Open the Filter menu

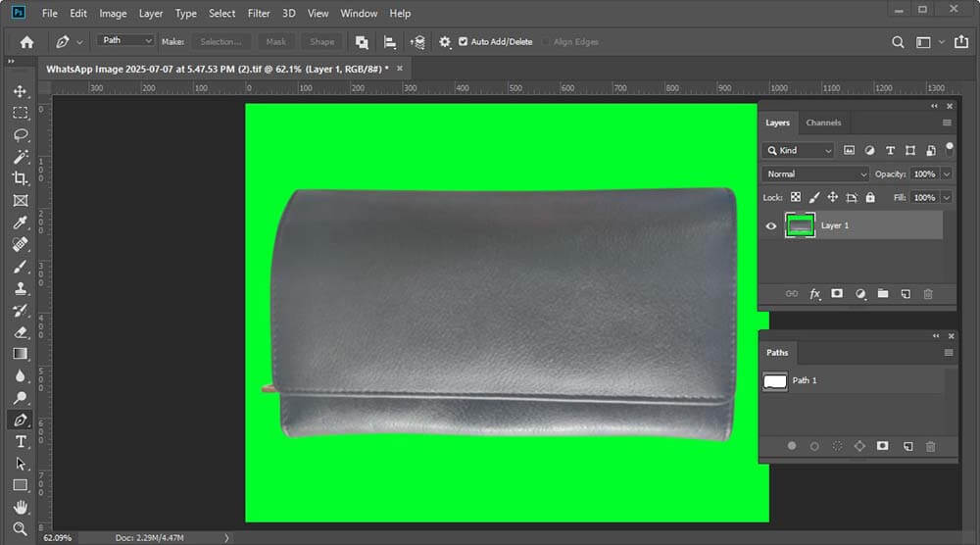259,13
